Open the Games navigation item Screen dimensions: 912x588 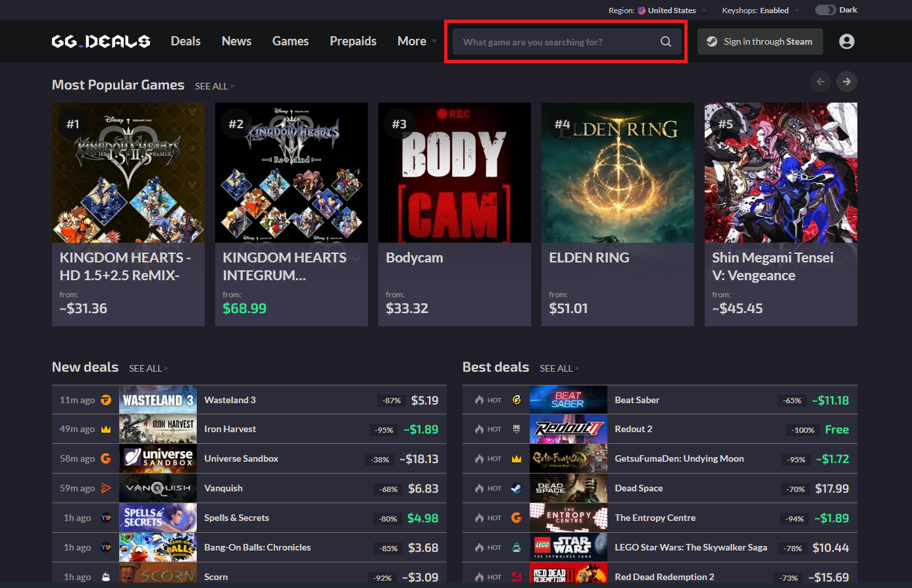pos(290,41)
